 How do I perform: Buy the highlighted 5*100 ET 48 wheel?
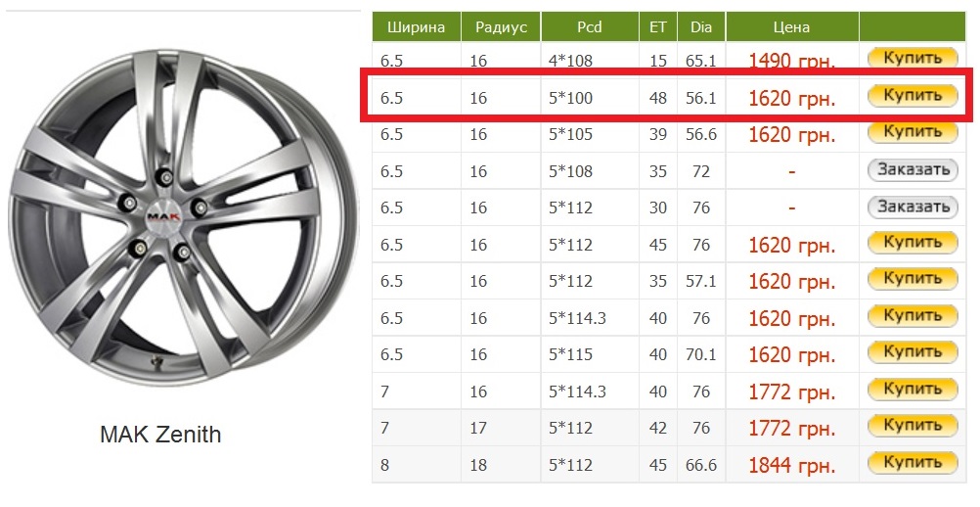pyautogui.click(x=912, y=95)
